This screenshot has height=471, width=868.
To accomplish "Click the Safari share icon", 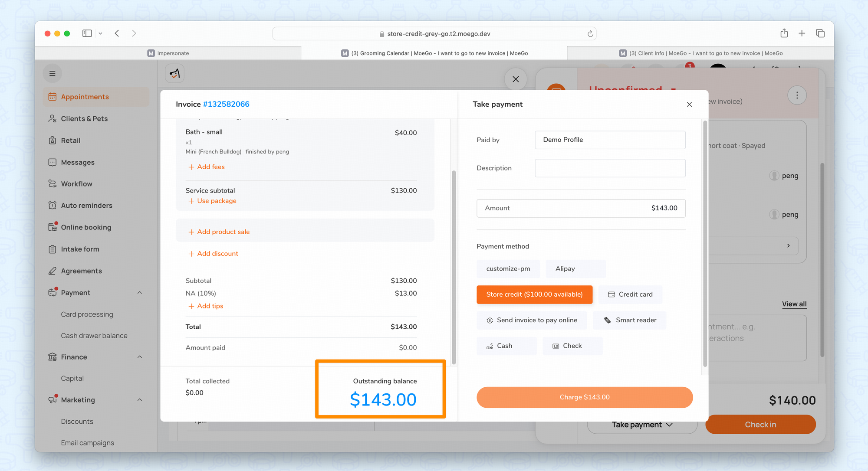I will tap(784, 33).
